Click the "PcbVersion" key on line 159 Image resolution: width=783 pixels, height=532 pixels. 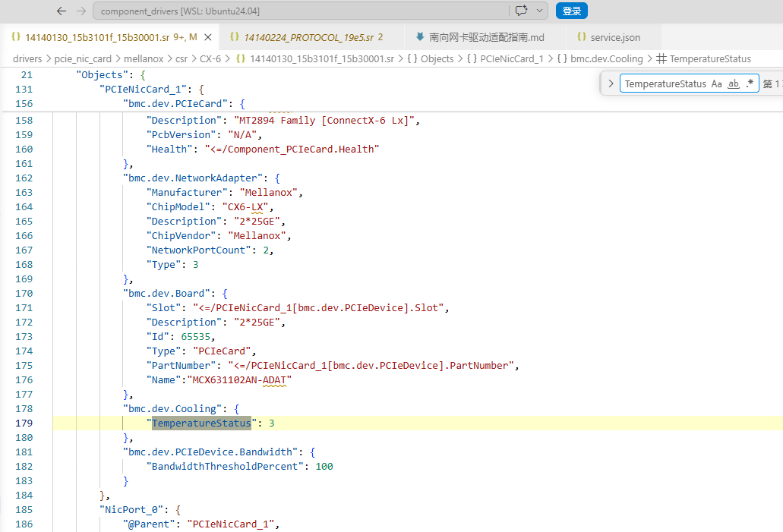(182, 135)
